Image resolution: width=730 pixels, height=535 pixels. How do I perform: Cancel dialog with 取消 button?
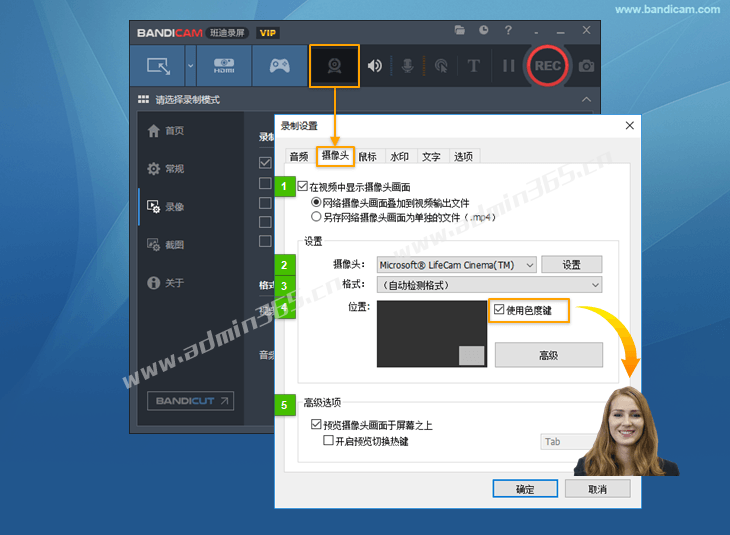tap(598, 489)
